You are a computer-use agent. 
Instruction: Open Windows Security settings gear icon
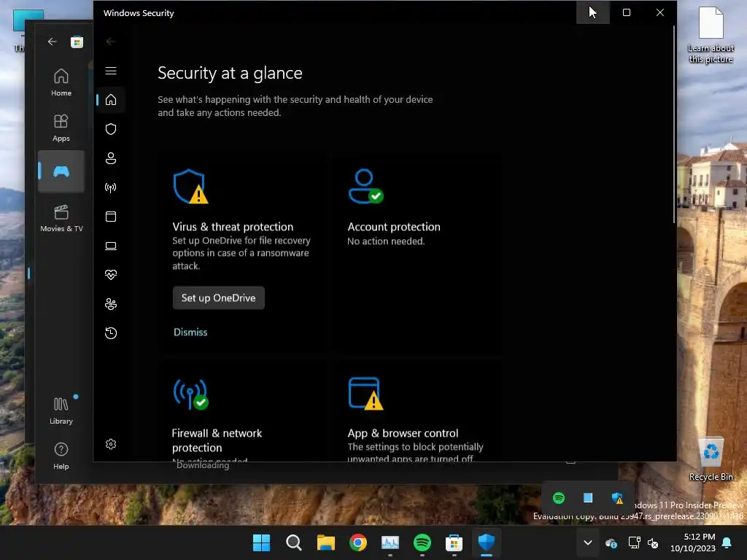pos(111,444)
